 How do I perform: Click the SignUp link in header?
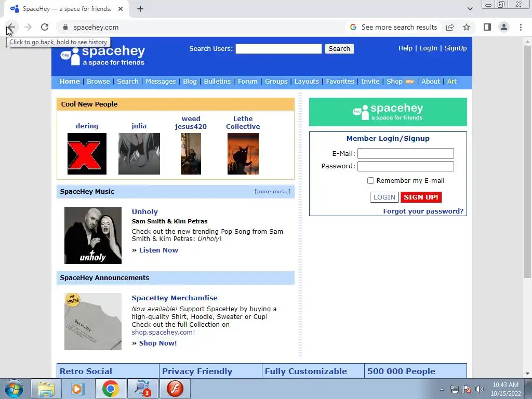pos(456,48)
